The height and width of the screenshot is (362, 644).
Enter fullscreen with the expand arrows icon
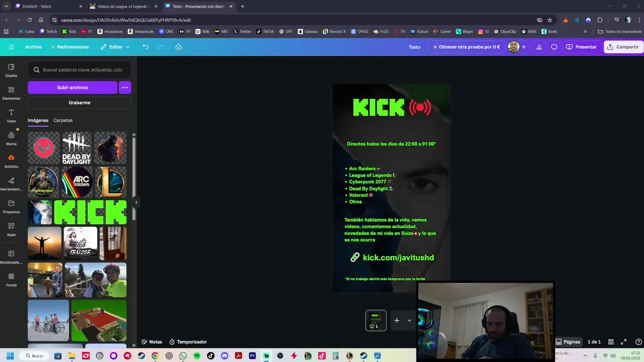click(623, 342)
